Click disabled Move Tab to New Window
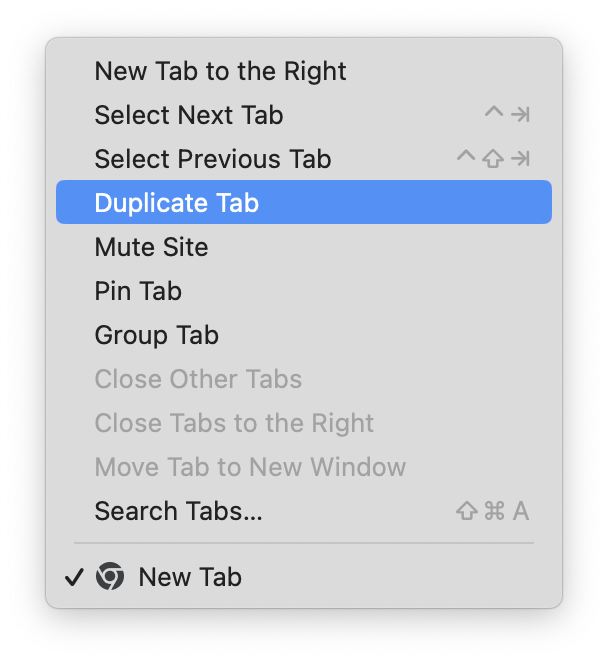Image resolution: width=608 pixels, height=662 pixels. point(304,467)
